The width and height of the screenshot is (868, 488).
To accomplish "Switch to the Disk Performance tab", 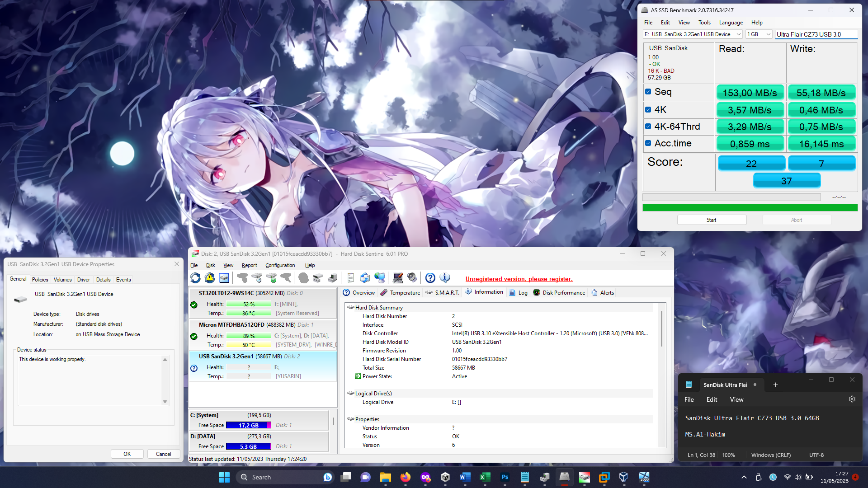I will (x=559, y=293).
